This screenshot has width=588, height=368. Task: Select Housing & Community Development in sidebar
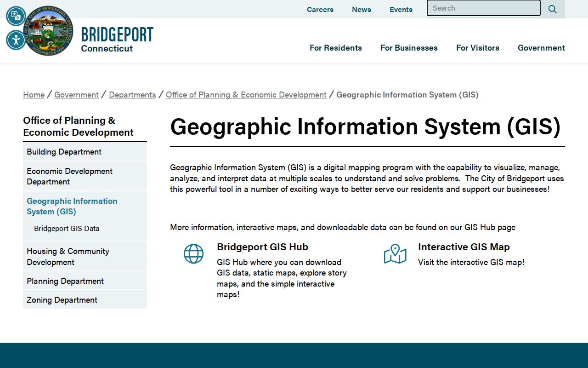pos(85,256)
